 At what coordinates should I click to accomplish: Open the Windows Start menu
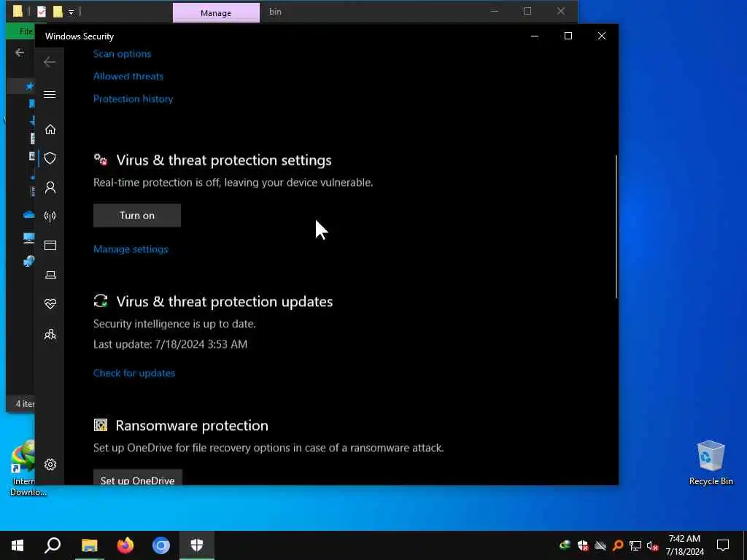point(18,545)
